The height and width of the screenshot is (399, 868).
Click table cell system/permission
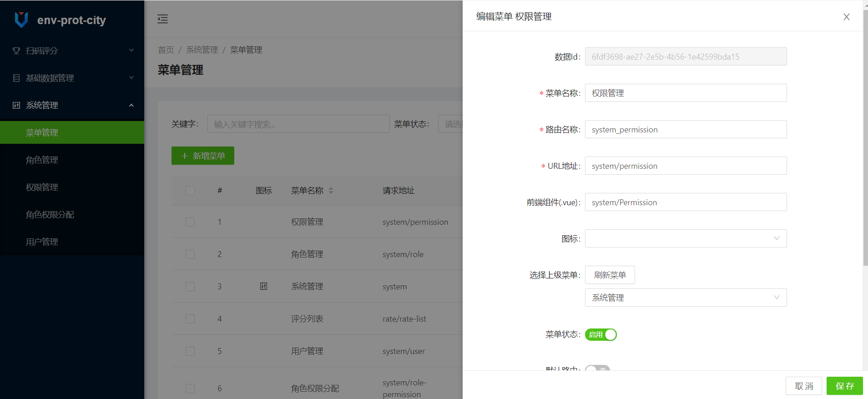click(x=415, y=222)
